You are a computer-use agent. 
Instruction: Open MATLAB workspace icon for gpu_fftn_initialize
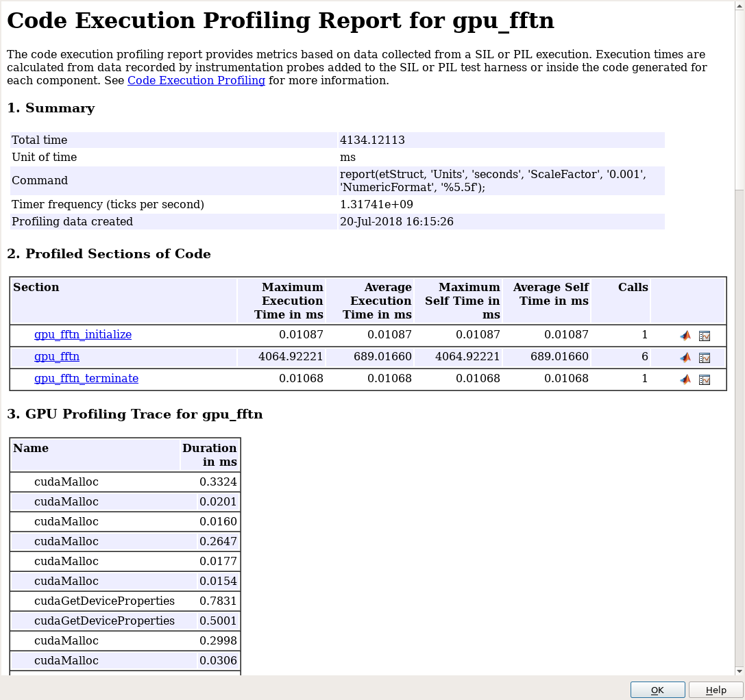point(685,336)
